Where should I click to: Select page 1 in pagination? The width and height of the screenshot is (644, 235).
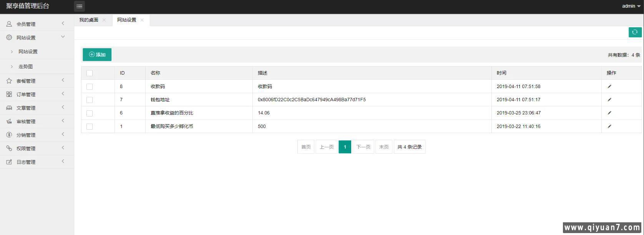[x=345, y=147]
